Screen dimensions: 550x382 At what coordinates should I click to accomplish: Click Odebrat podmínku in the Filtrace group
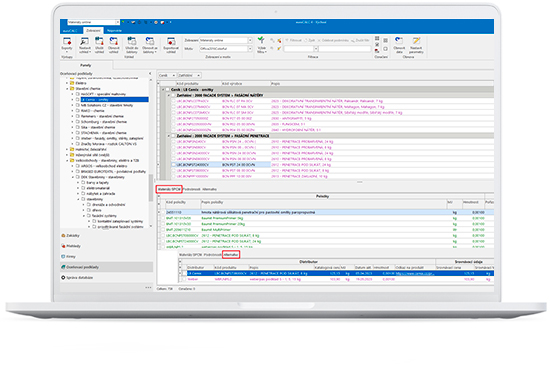[x=333, y=40]
